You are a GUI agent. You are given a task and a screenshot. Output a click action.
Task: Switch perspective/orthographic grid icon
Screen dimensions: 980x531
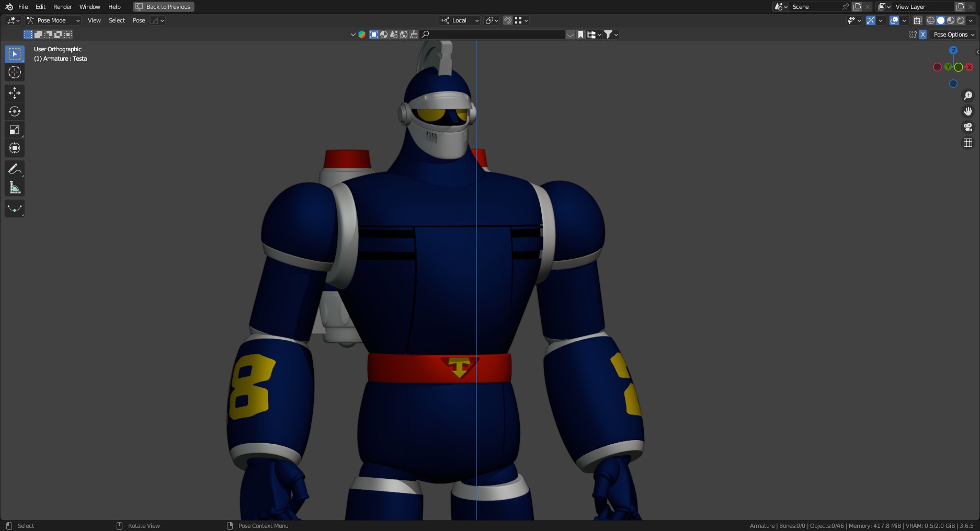pos(968,143)
